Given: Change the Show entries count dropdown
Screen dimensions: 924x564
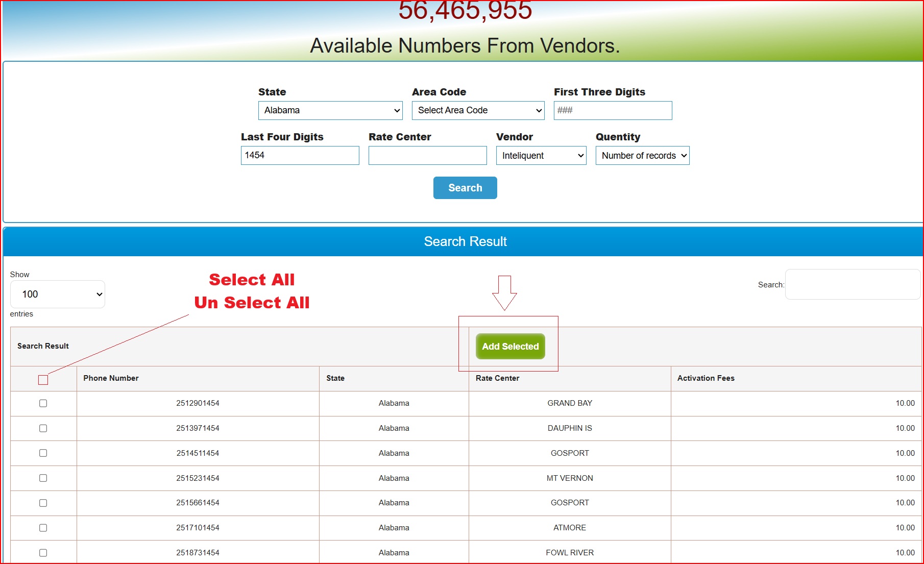Looking at the screenshot, I should pyautogui.click(x=58, y=294).
